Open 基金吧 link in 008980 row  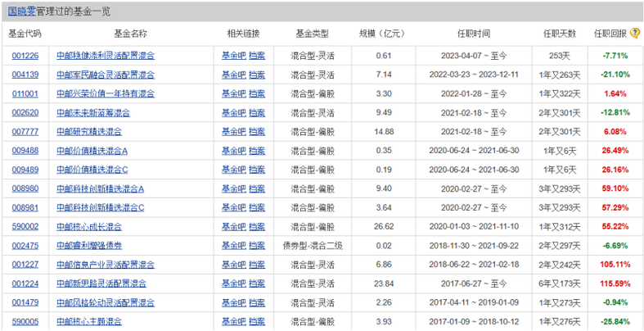[234, 188]
